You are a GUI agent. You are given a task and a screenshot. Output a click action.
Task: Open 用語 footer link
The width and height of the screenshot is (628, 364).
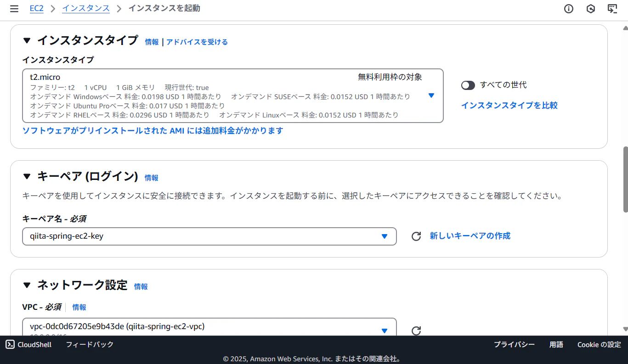556,345
